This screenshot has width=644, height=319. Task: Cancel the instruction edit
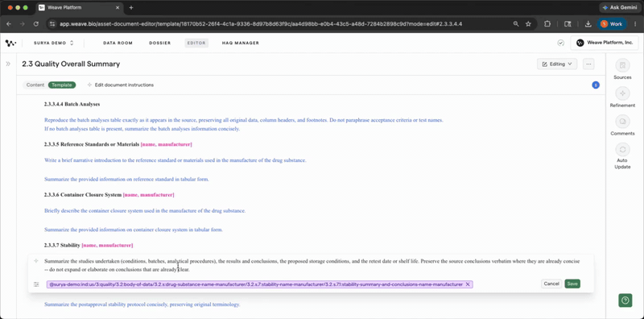pos(551,284)
